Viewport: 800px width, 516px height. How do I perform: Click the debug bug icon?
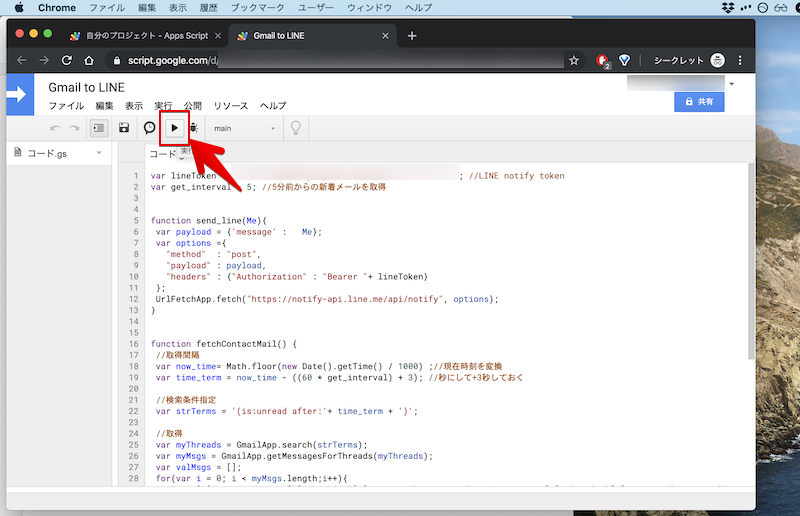[x=193, y=128]
